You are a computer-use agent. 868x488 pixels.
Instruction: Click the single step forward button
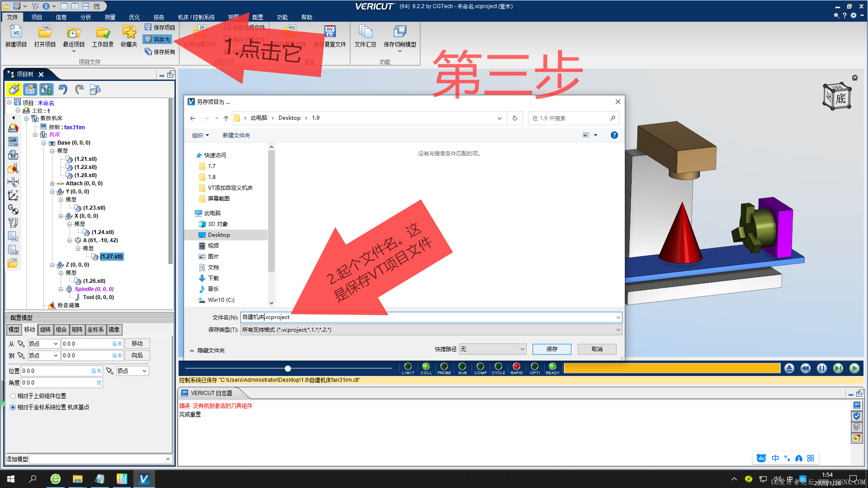(x=838, y=368)
